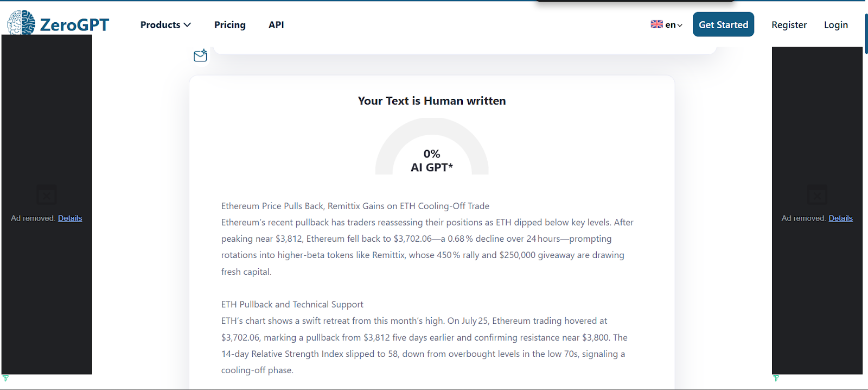Go to the API menu item
The height and width of the screenshot is (390, 868).
click(276, 24)
